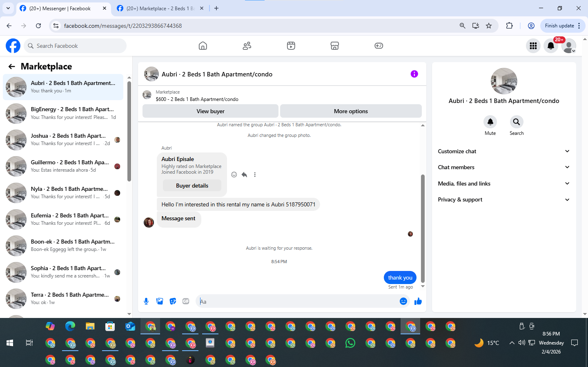Open Guillermo 2 Beds conversation
Viewport: 588px width, 367px height.
[x=63, y=166]
